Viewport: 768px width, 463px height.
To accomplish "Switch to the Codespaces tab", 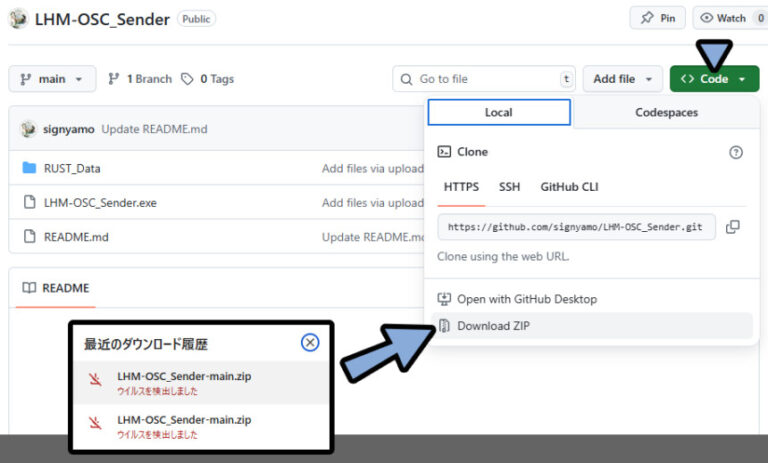I will 666,112.
